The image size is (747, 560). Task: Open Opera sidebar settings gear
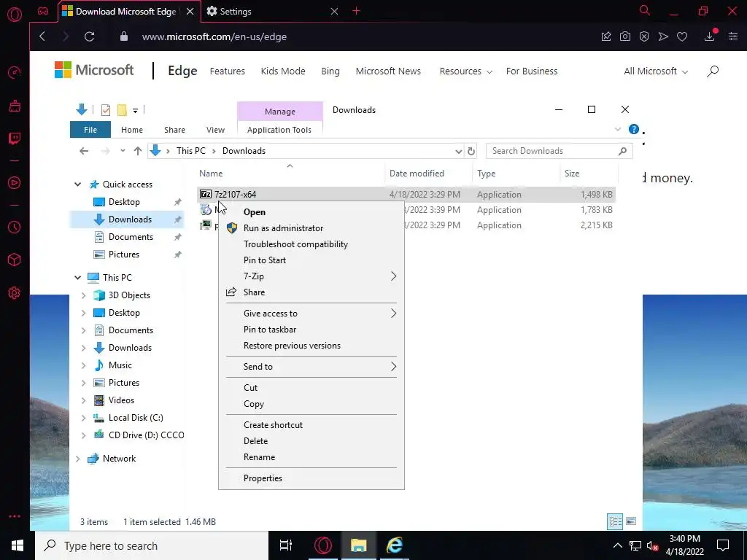coord(15,292)
